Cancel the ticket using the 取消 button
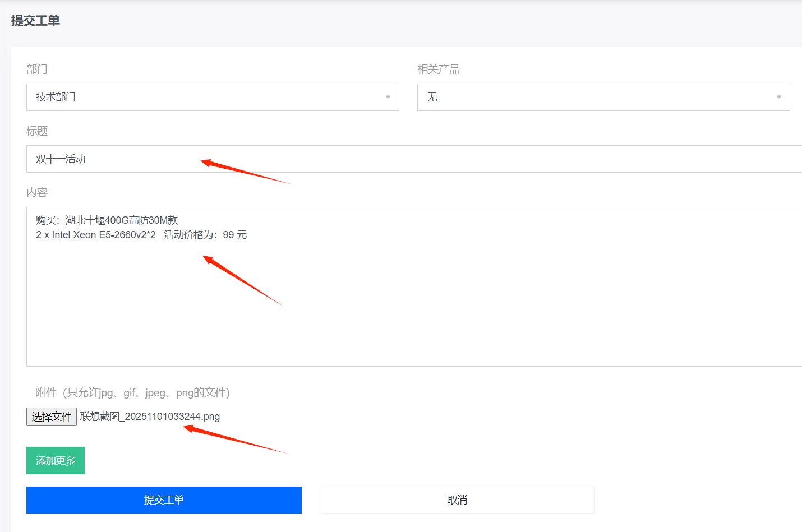802x532 pixels. tap(457, 500)
